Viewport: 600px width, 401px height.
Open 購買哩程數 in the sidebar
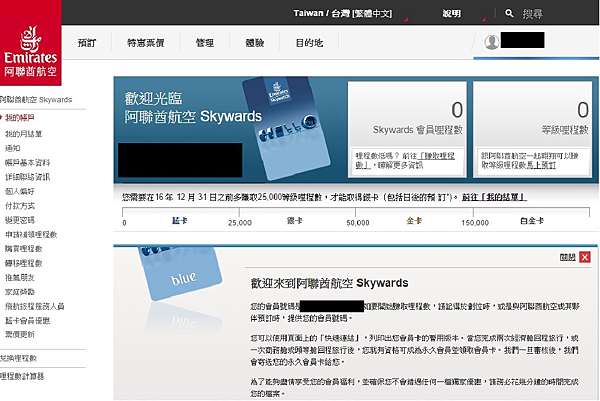23,249
